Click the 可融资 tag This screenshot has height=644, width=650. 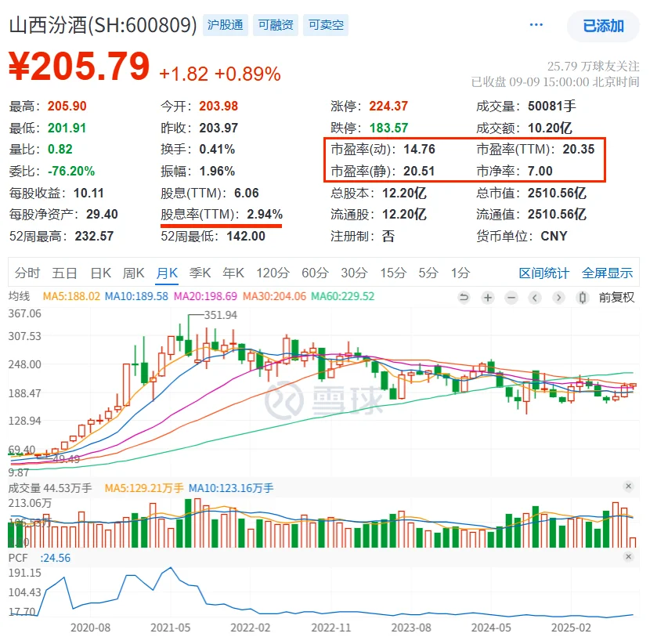click(x=276, y=25)
